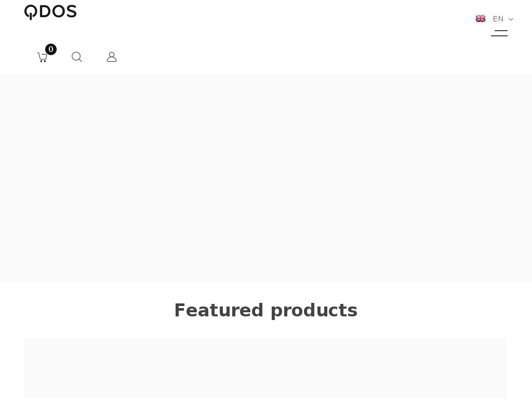Click the cart item count badge
This screenshot has width=532, height=399.
coord(51,49)
